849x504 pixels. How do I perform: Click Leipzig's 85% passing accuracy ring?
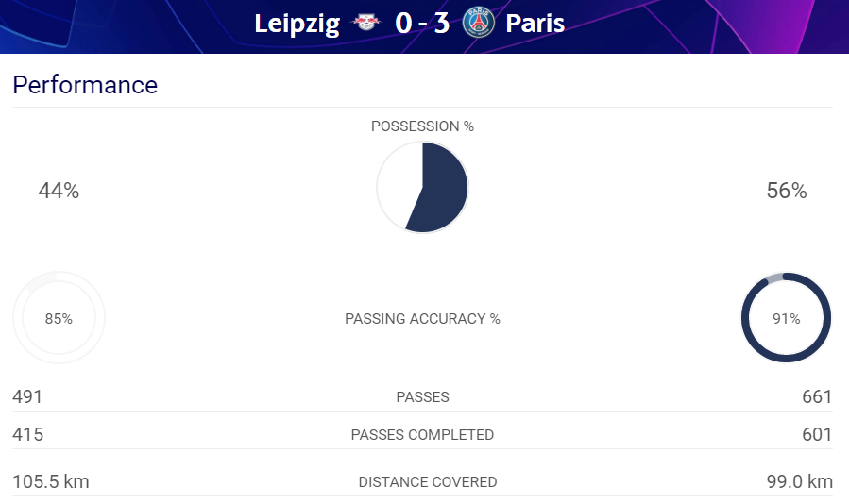pos(59,318)
